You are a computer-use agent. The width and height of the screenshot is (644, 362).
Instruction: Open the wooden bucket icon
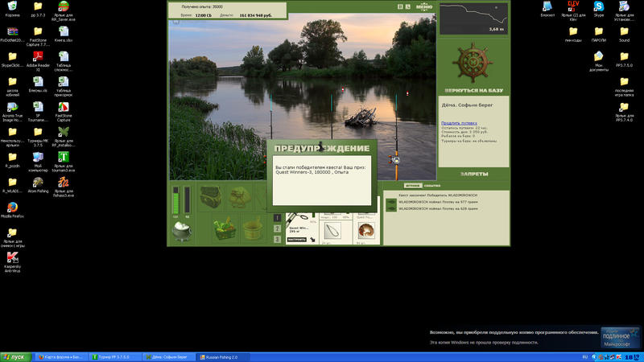click(x=253, y=229)
